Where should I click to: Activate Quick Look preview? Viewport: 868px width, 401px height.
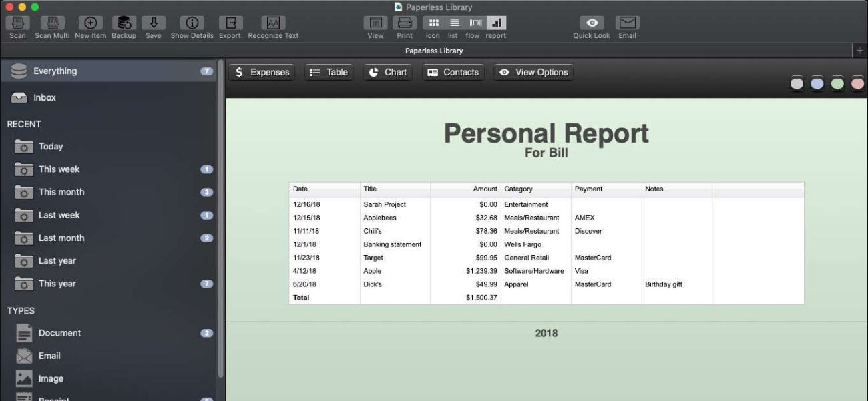(x=590, y=25)
